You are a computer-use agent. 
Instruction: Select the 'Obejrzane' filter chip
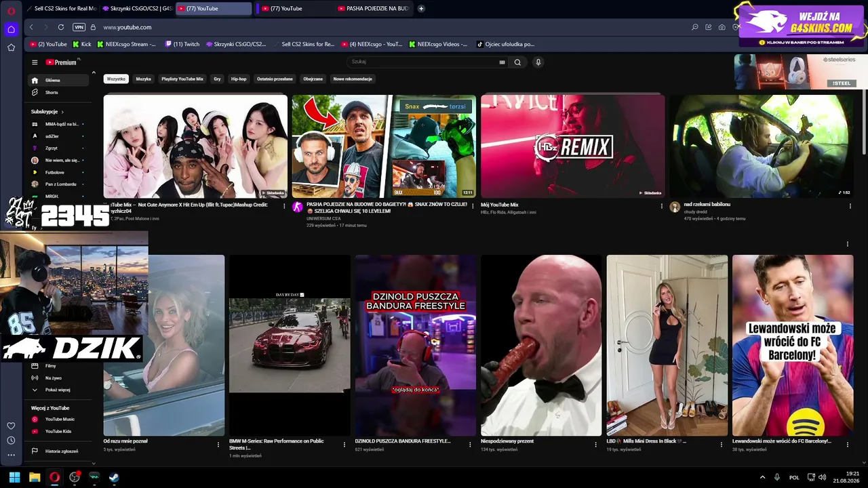click(x=313, y=79)
